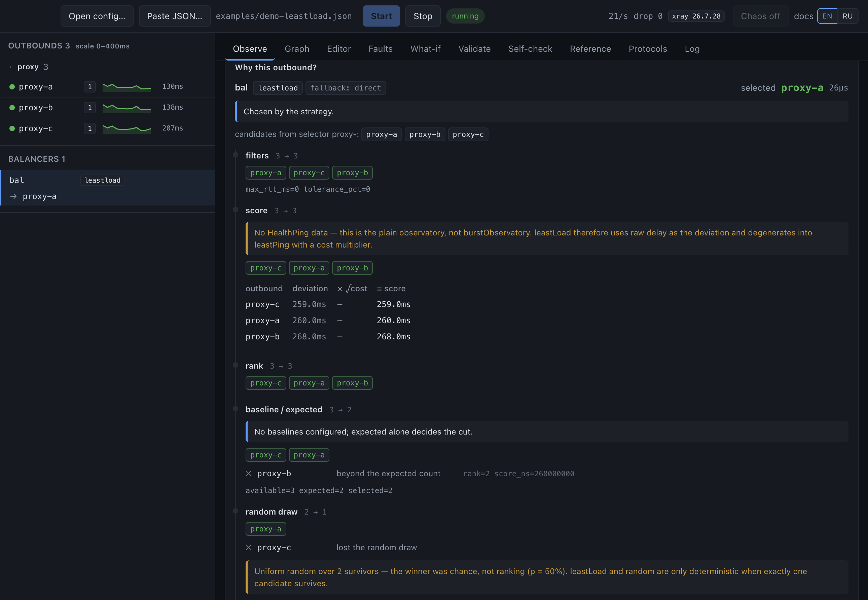Open the Reference tab
This screenshot has width=868, height=600.
pos(590,49)
